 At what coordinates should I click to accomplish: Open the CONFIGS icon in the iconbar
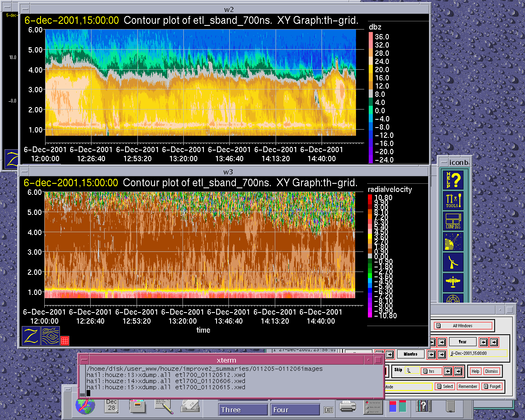coord(453,221)
